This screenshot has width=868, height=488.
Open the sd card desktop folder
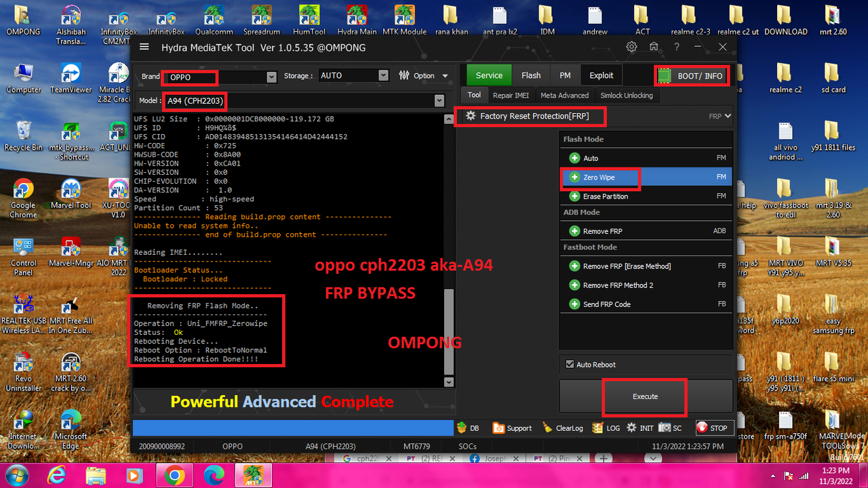pyautogui.click(x=833, y=78)
